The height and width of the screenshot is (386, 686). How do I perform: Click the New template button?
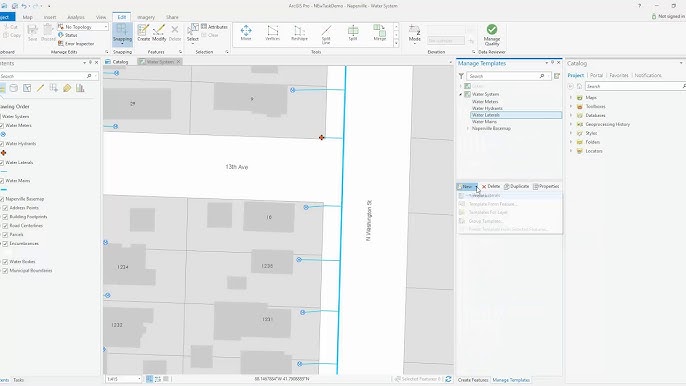point(467,186)
